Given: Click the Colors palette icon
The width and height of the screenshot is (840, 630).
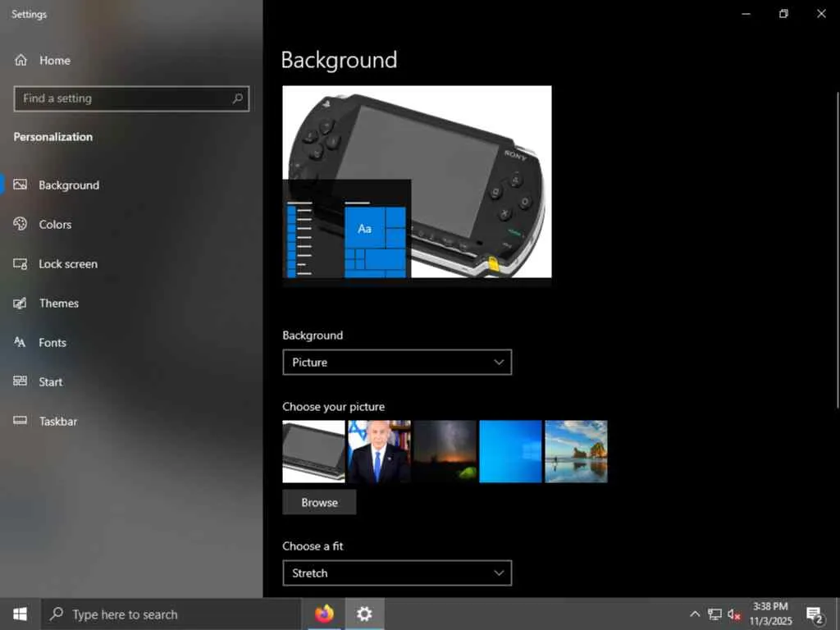Looking at the screenshot, I should pyautogui.click(x=20, y=224).
